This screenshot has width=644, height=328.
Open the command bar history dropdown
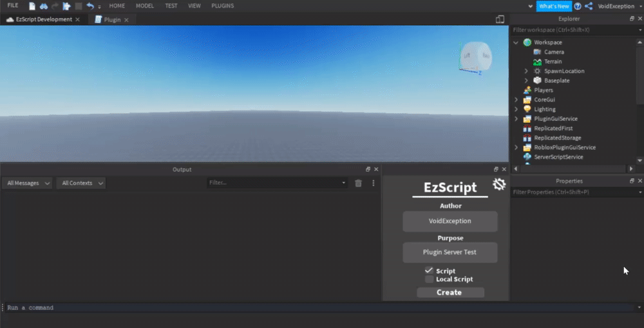tap(639, 307)
